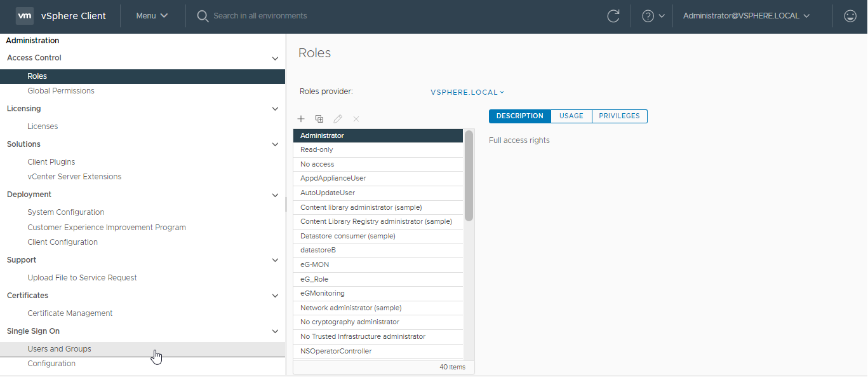
Task: Collapse the Support section
Action: 275,260
